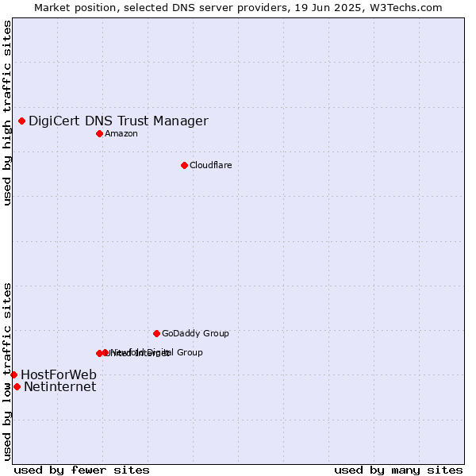Select the Netinternet data point

[17, 387]
